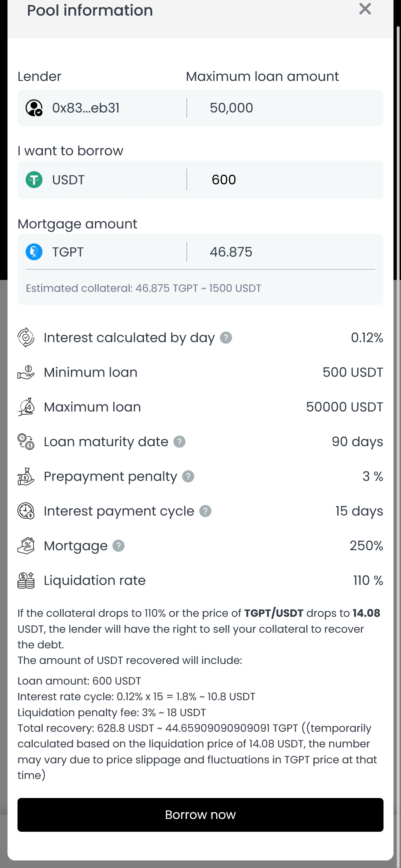Click the USDT currency label
This screenshot has width=401, height=868.
pyautogui.click(x=68, y=180)
